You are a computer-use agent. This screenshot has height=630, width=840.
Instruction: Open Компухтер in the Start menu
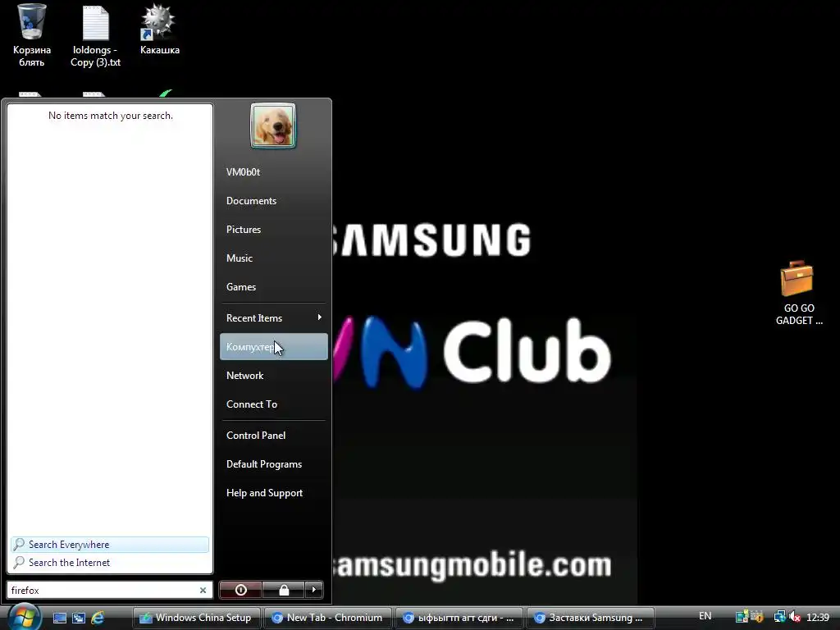[x=273, y=347]
